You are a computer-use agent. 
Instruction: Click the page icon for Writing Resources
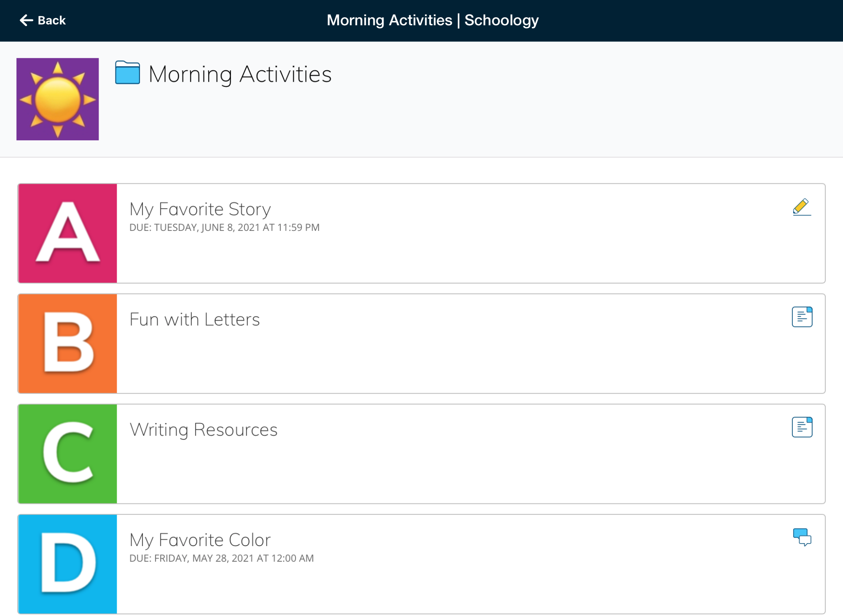(x=802, y=427)
